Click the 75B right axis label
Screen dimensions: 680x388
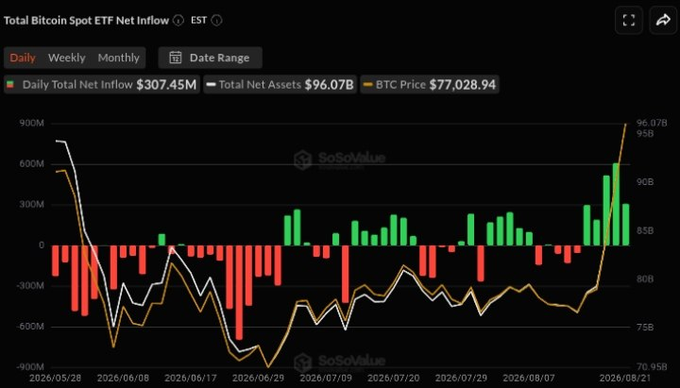[x=644, y=327]
